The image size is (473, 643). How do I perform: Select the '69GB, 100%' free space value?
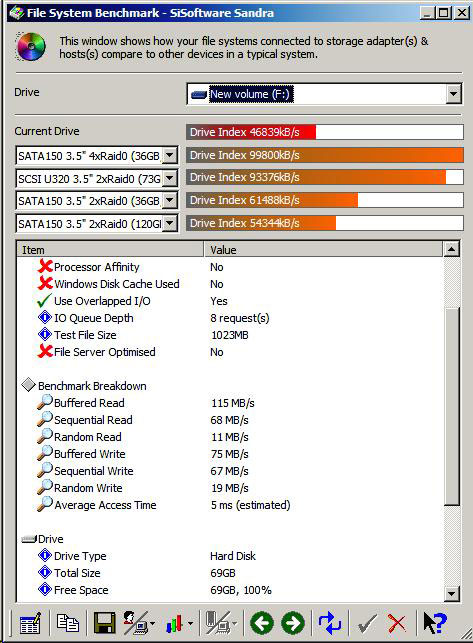(241, 590)
